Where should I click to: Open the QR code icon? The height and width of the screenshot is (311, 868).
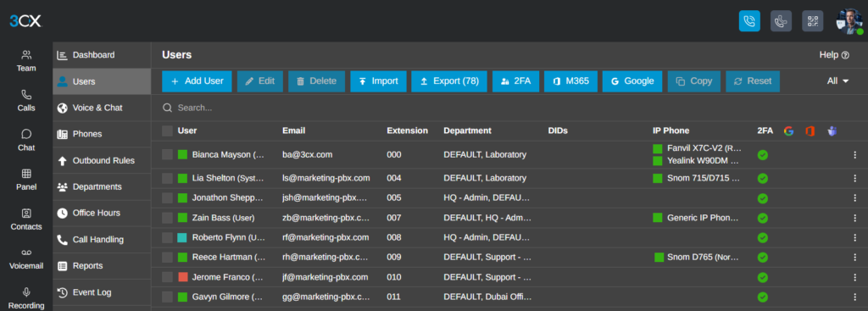pos(813,21)
